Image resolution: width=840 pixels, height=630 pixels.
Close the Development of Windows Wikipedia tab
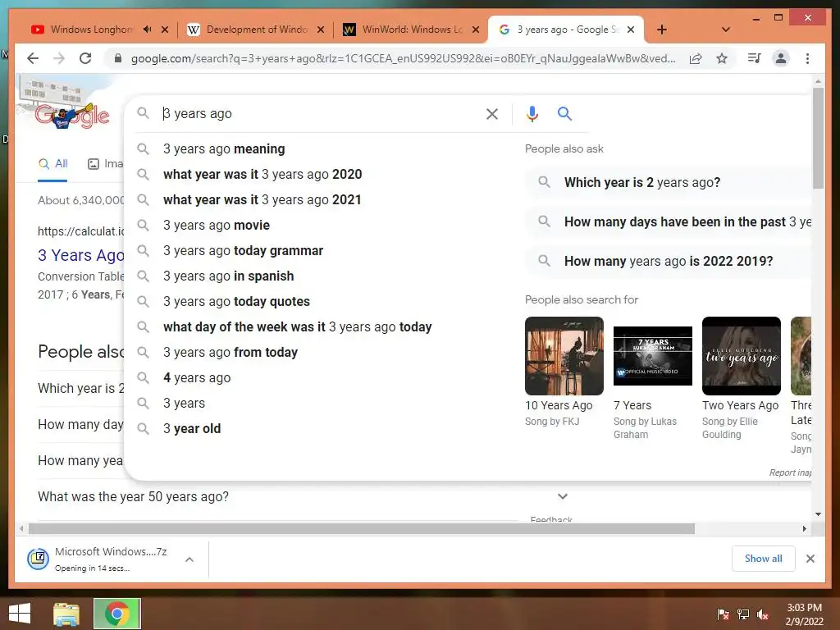pos(321,30)
